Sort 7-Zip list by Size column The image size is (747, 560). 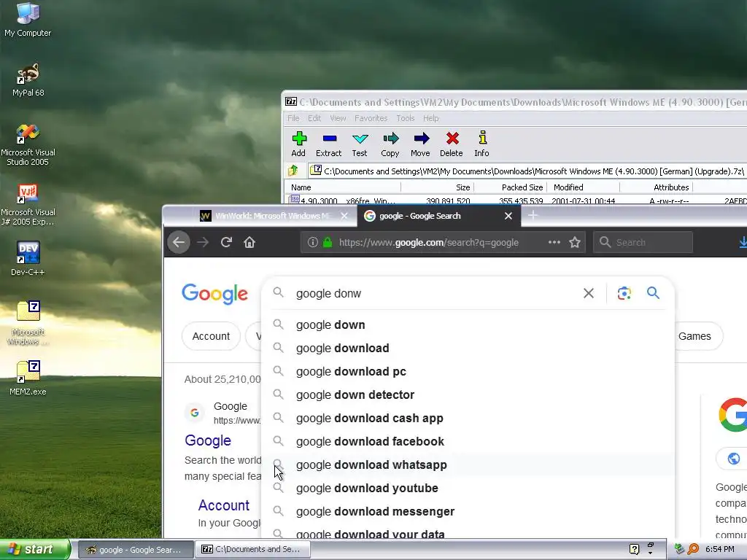438,187
